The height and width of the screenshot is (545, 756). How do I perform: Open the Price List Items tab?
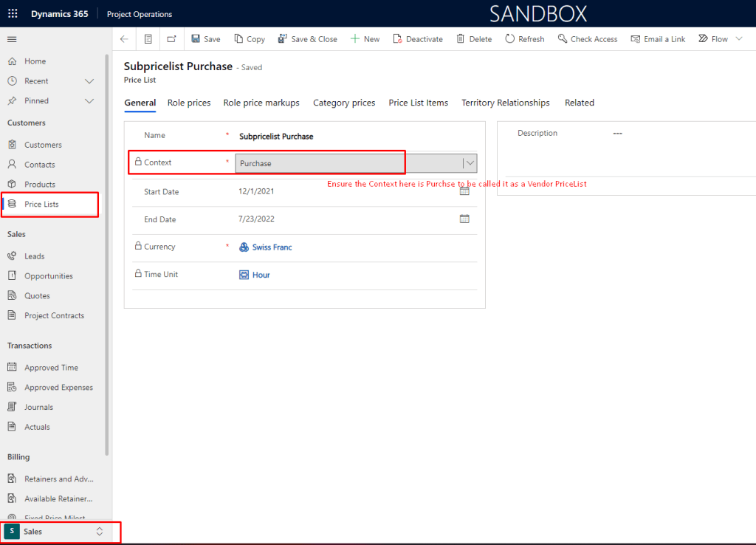[x=418, y=103]
